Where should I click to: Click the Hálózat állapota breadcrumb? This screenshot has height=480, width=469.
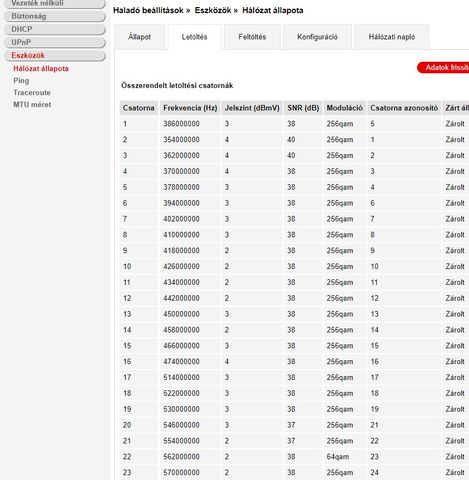pos(273,10)
